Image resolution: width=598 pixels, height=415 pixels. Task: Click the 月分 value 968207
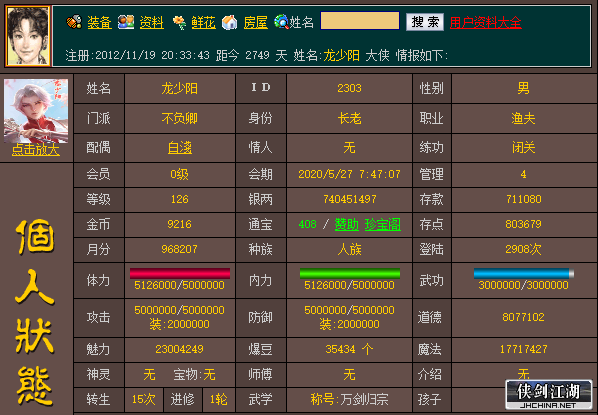(180, 249)
